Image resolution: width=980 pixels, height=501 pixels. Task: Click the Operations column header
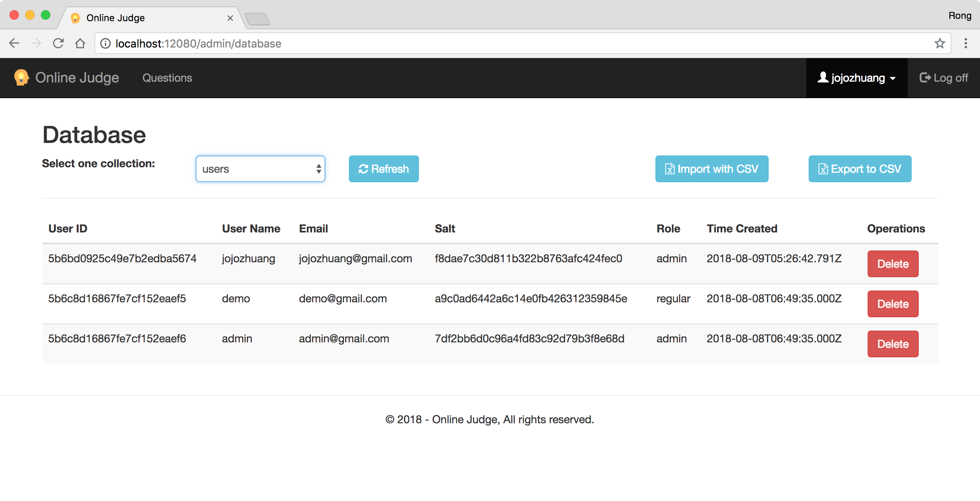click(896, 229)
